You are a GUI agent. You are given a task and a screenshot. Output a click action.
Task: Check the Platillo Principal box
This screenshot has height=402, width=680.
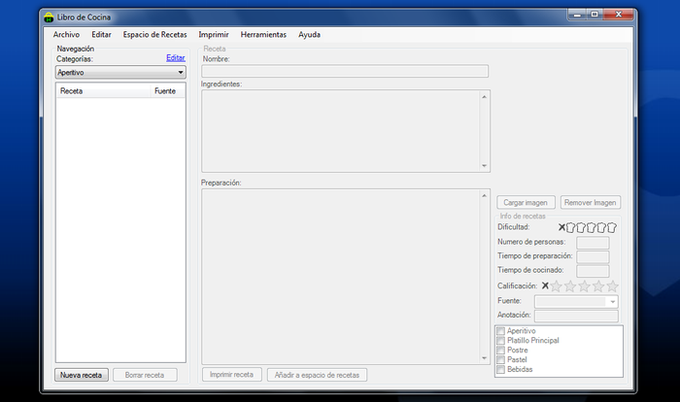500,340
